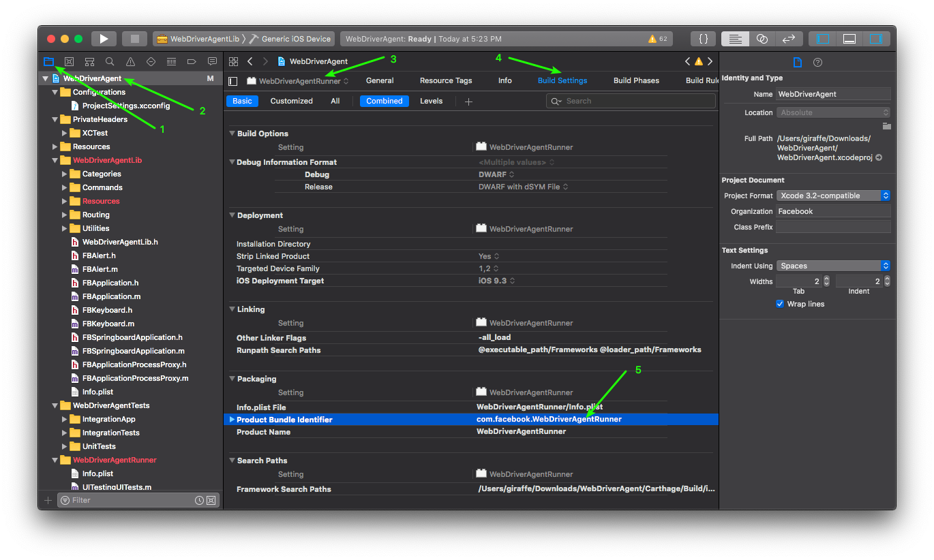934x560 pixels.
Task: Open the Location Absolute dropdown
Action: pos(833,112)
